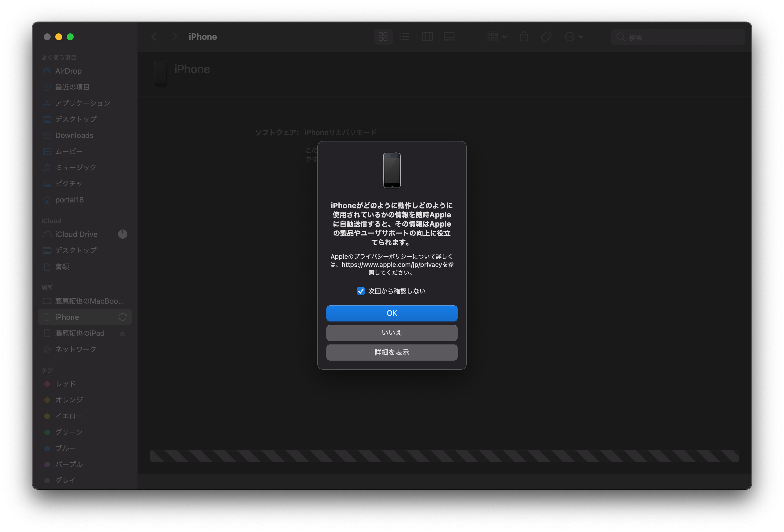Open the group-by dropdown in toolbar
784x532 pixels.
coord(496,37)
